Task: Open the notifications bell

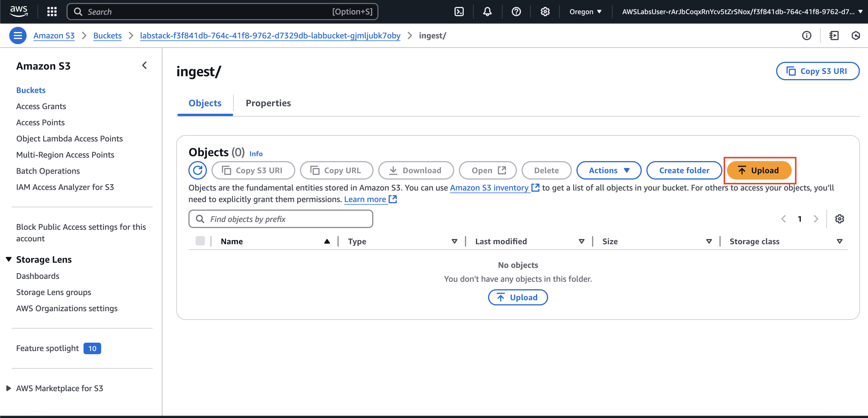Action: click(x=487, y=12)
